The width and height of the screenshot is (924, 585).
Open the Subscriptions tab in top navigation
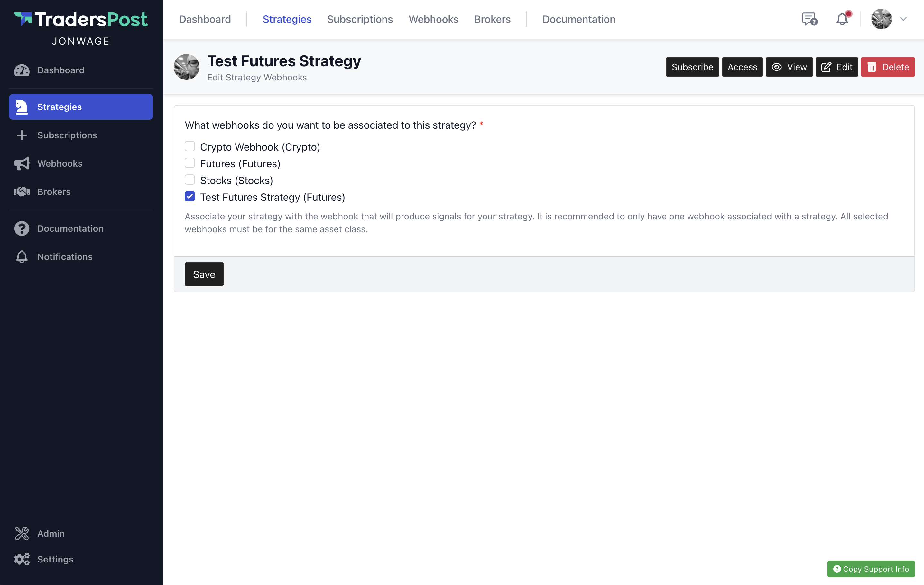[x=360, y=19]
